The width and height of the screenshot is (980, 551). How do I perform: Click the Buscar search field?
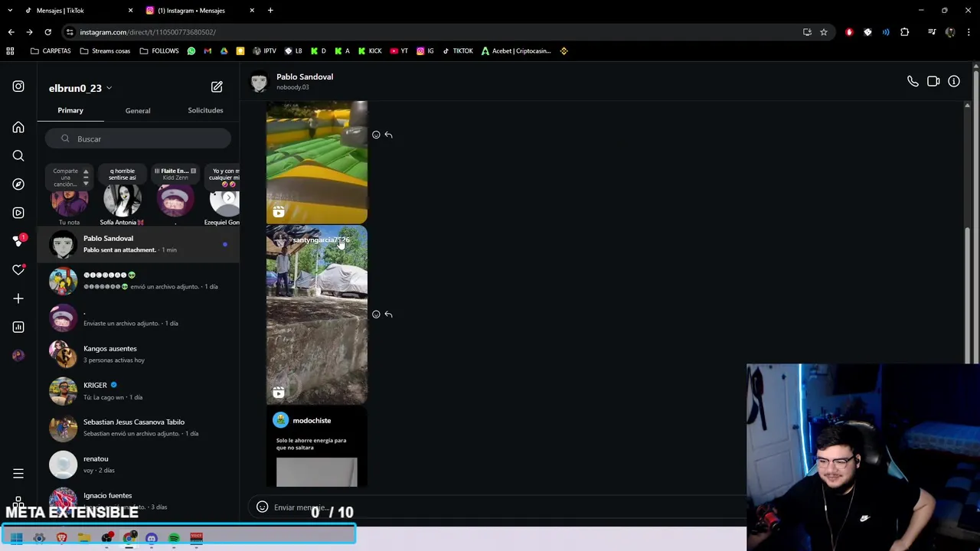(x=137, y=139)
